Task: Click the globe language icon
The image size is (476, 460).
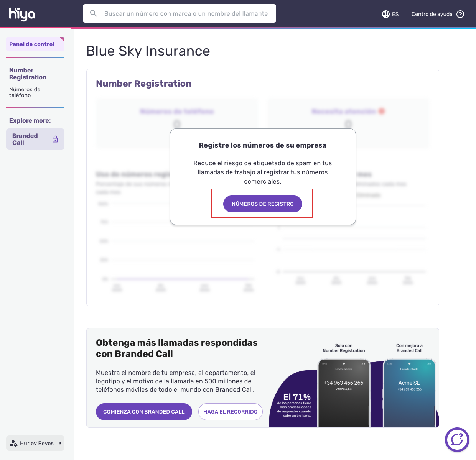Action: [x=385, y=14]
